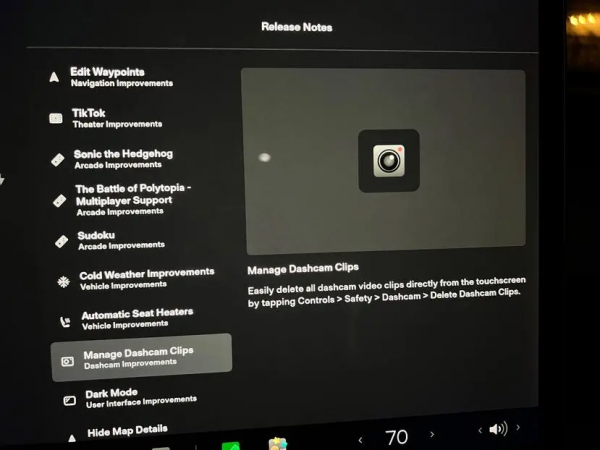Image resolution: width=600 pixels, height=450 pixels.
Task: Tap the speaker volume icon
Action: pyautogui.click(x=497, y=429)
